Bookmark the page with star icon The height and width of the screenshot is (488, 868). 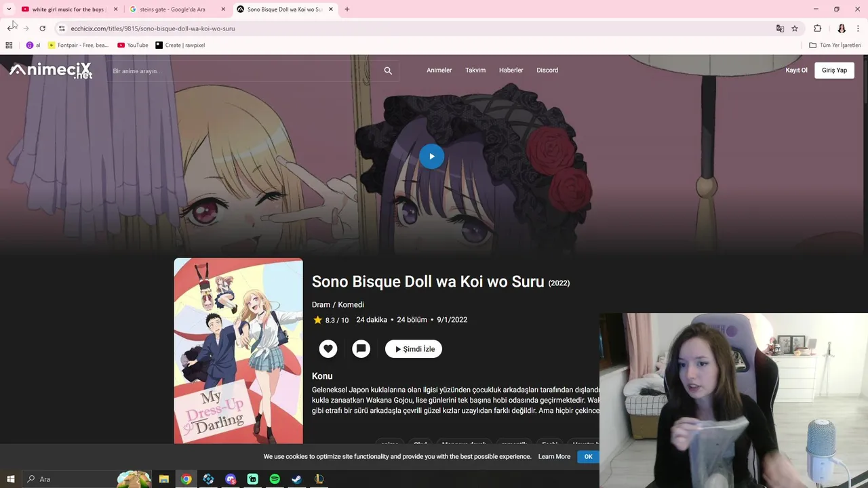click(x=795, y=28)
